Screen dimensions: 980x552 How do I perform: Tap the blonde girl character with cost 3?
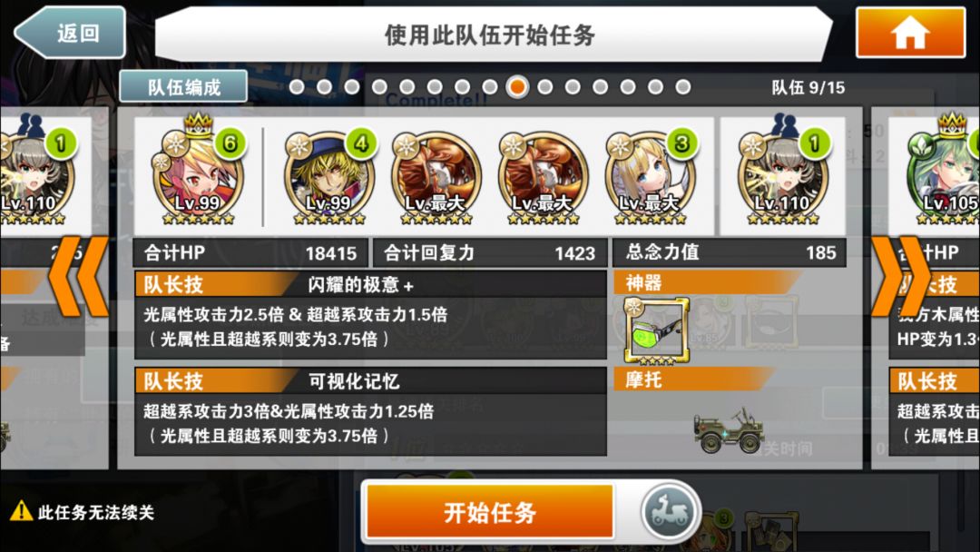[x=650, y=175]
